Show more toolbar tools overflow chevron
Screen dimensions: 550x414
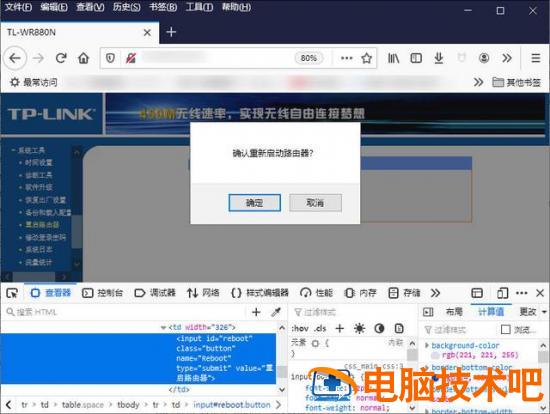507,58
